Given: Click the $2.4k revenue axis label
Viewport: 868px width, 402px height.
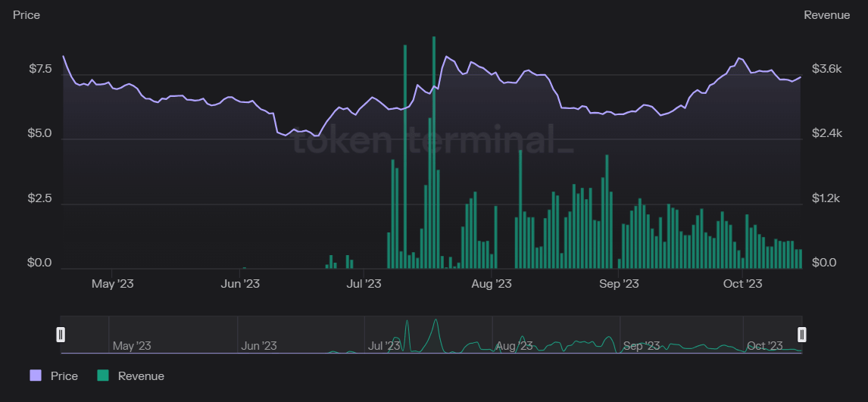Looking at the screenshot, I should click(x=826, y=134).
